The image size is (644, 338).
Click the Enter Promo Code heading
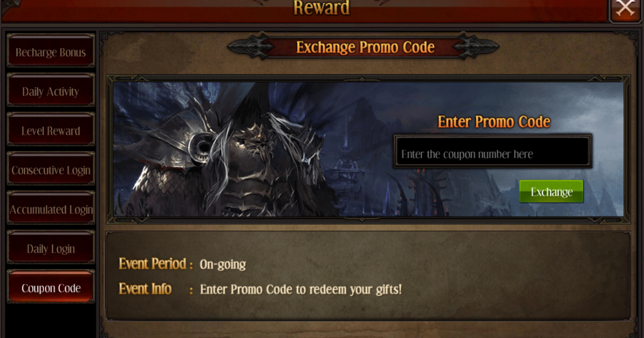coord(494,122)
